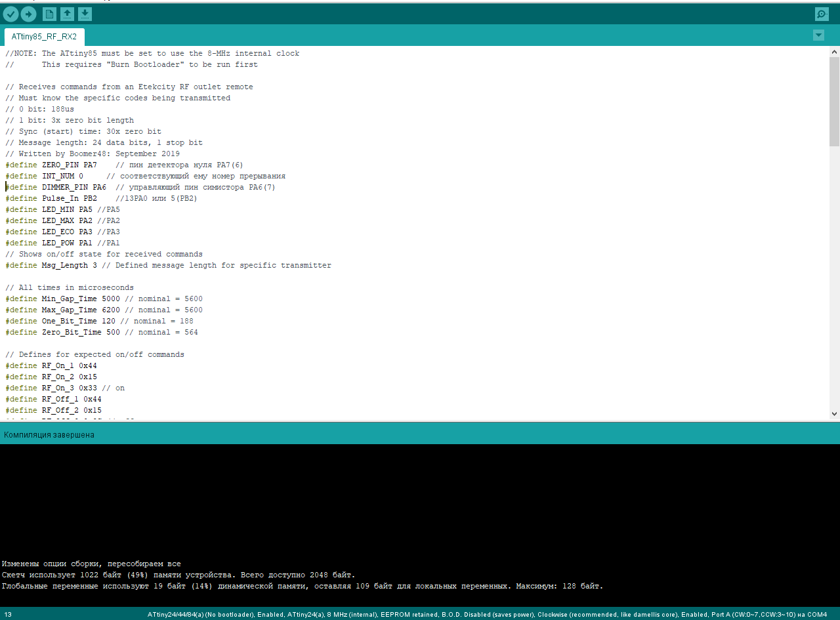This screenshot has height=620, width=840.
Task: Open a sketch using the up-arrow icon
Action: 67,14
